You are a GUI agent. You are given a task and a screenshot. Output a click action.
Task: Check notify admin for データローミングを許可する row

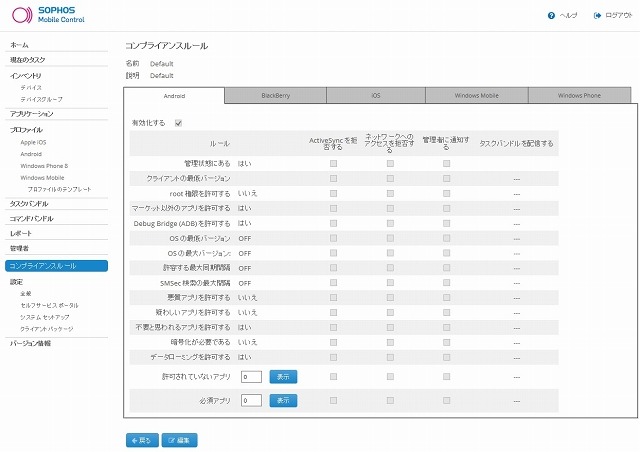click(x=447, y=357)
